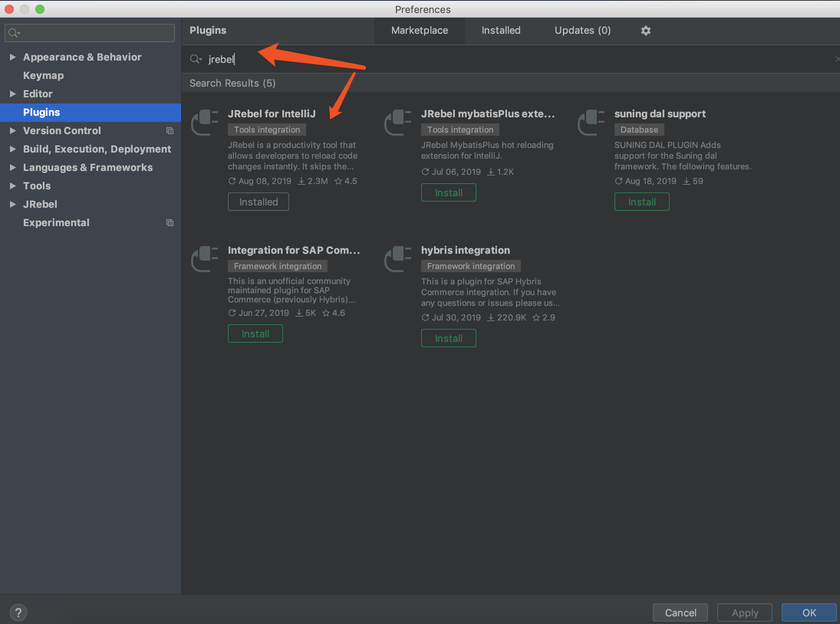
Task: Click the Apply button
Action: pos(745,613)
